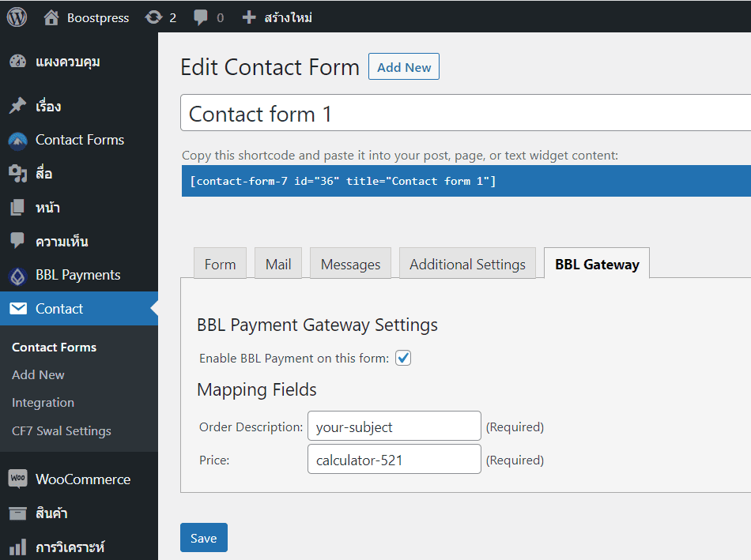Open the Additional Settings tab
The width and height of the screenshot is (751, 560).
[467, 264]
